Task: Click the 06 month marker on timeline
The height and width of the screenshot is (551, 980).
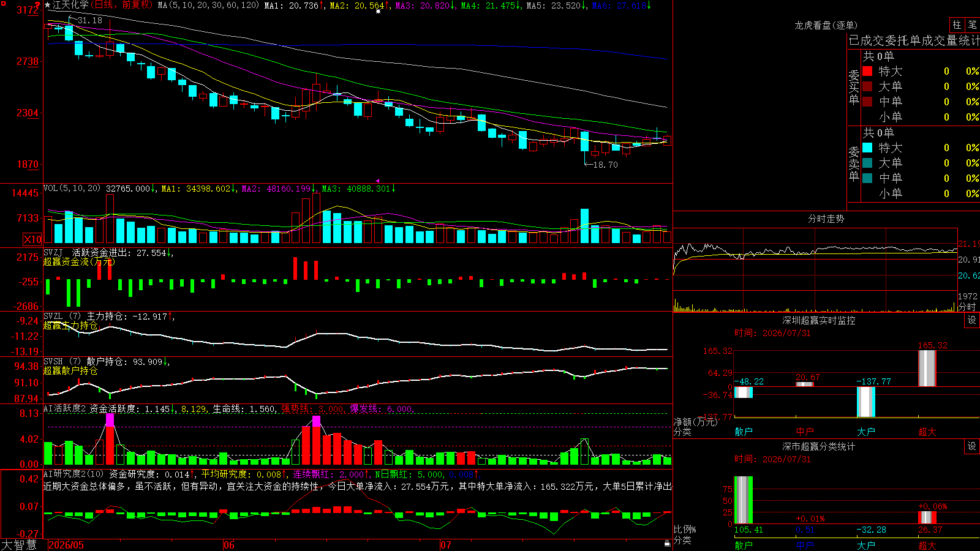Action: point(229,545)
